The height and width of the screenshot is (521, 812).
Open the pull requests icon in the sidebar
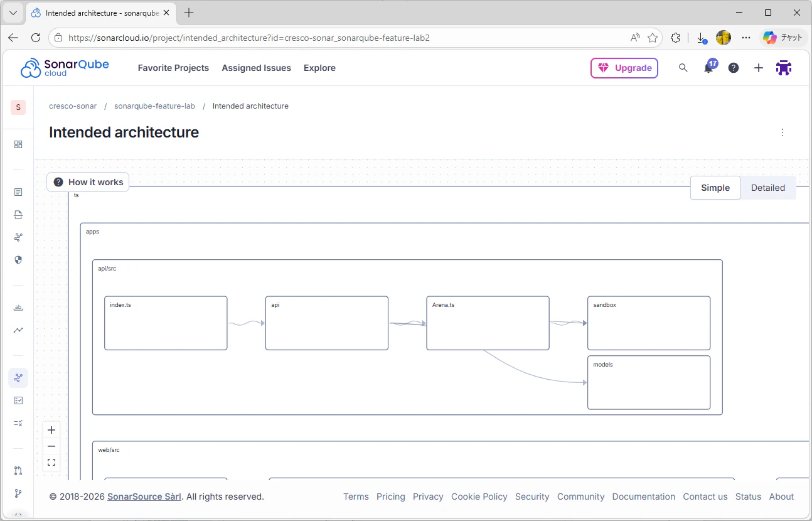(x=18, y=471)
